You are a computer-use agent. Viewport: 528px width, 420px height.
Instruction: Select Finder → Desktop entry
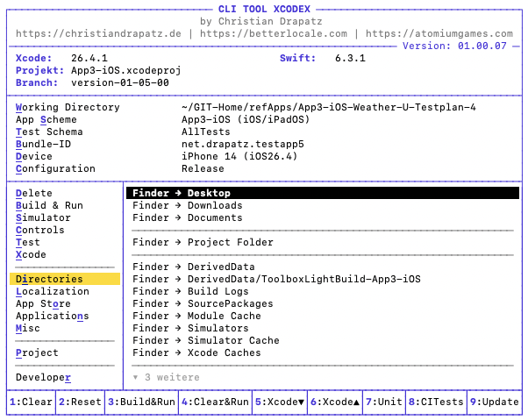323,193
